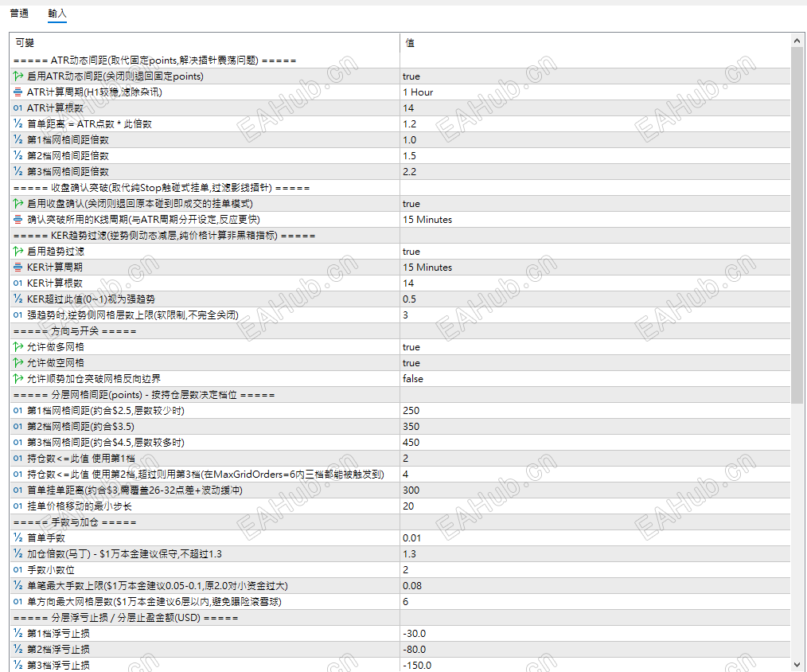This screenshot has width=807, height=672.
Task: Click the integer icon beside KER计算根数
Action: [x=18, y=283]
